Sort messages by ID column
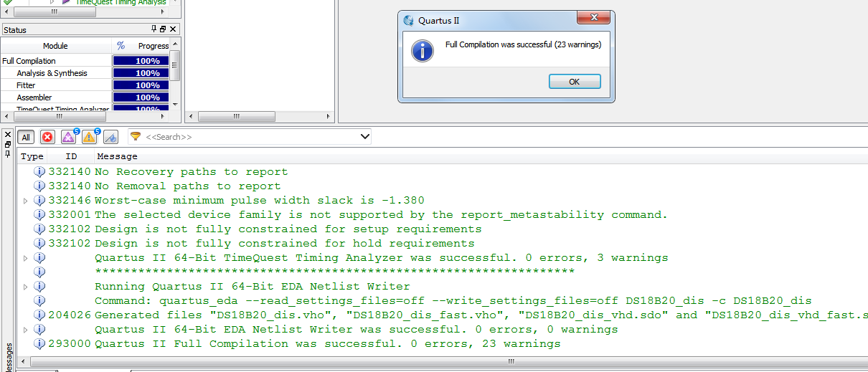Screen dimensions: 868x372 click(71, 156)
